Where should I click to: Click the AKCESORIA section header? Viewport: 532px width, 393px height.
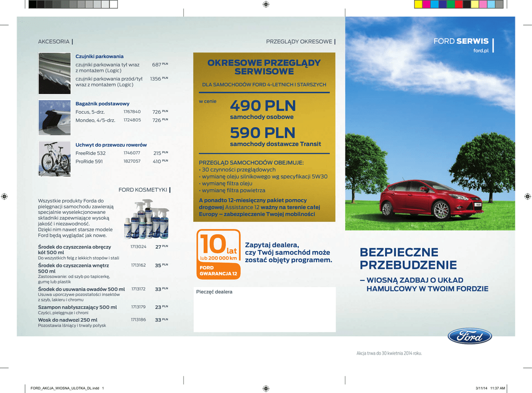54,42
